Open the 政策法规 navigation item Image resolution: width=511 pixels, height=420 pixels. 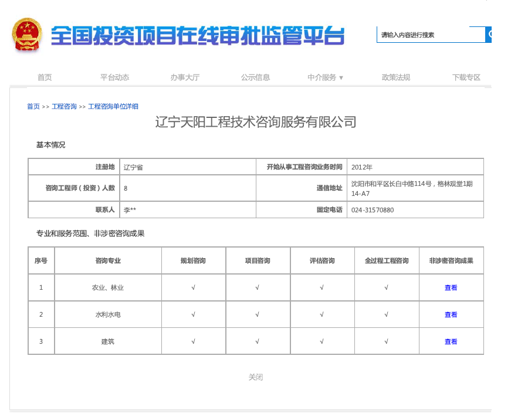pos(396,77)
